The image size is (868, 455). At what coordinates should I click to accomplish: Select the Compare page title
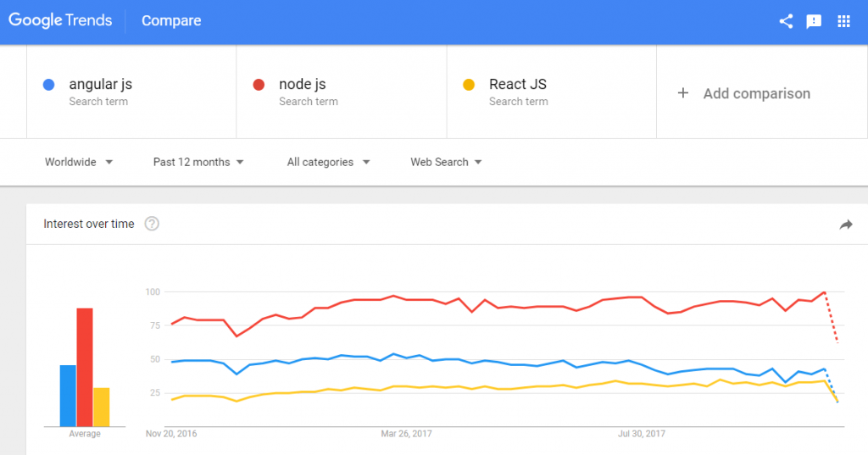171,21
